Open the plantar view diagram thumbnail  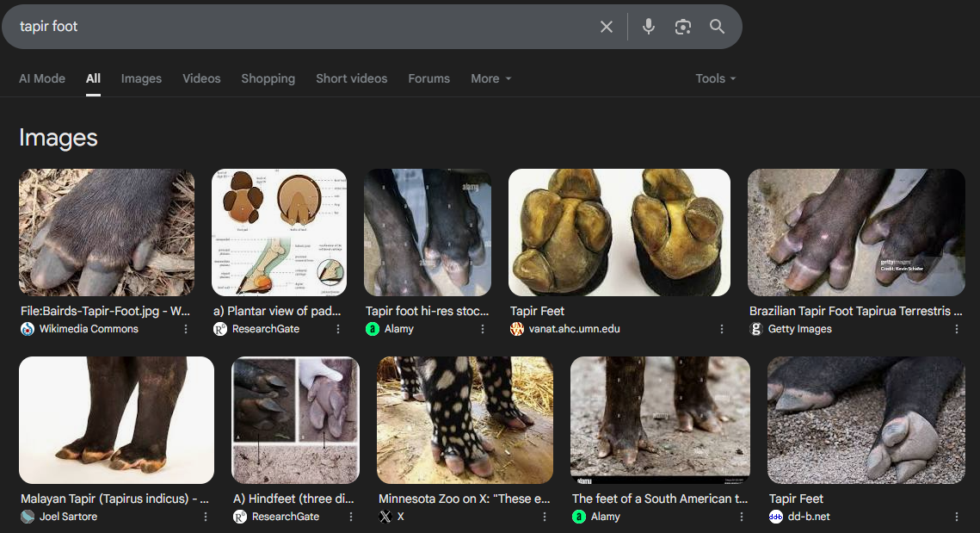(280, 232)
